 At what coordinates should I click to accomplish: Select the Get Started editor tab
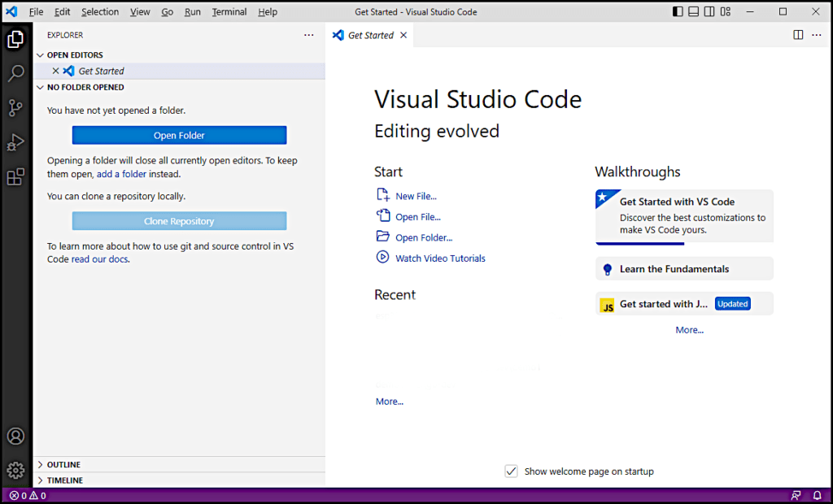click(370, 36)
